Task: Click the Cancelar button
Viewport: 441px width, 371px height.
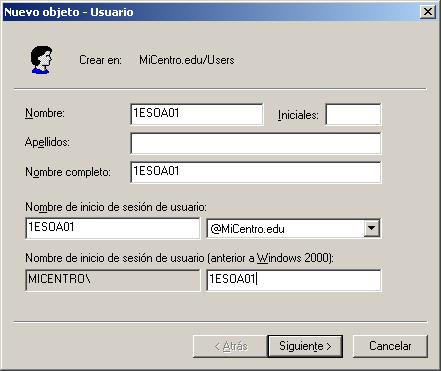Action: tap(390, 346)
